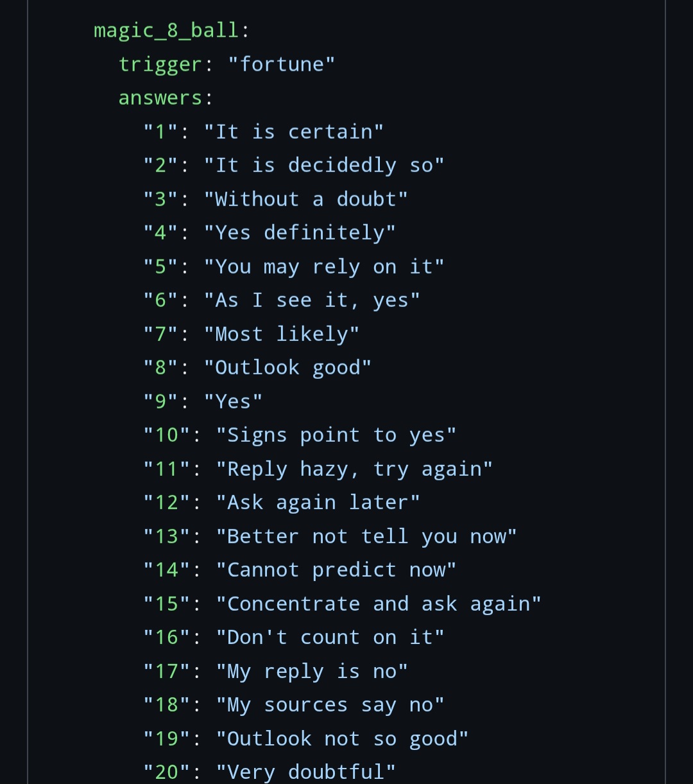This screenshot has height=784, width=693.
Task: Click the answers key label
Action: click(160, 98)
